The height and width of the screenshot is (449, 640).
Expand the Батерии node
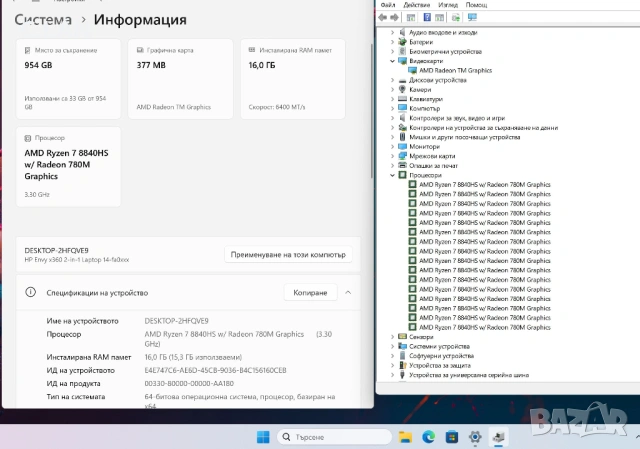point(392,42)
